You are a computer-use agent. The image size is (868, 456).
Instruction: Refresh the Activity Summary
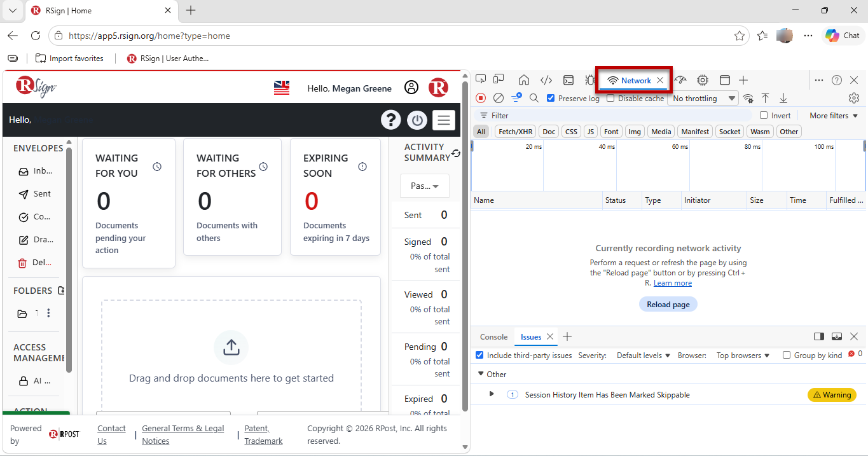[x=455, y=153]
